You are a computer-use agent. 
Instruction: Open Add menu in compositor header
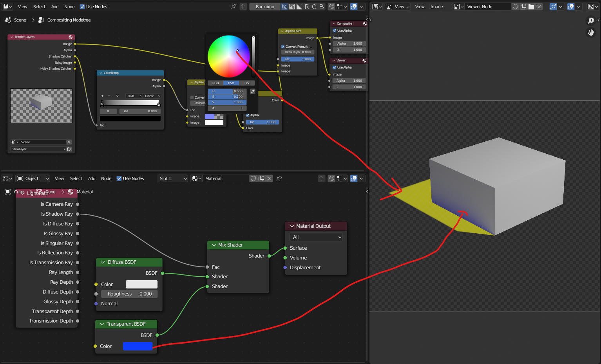(55, 7)
